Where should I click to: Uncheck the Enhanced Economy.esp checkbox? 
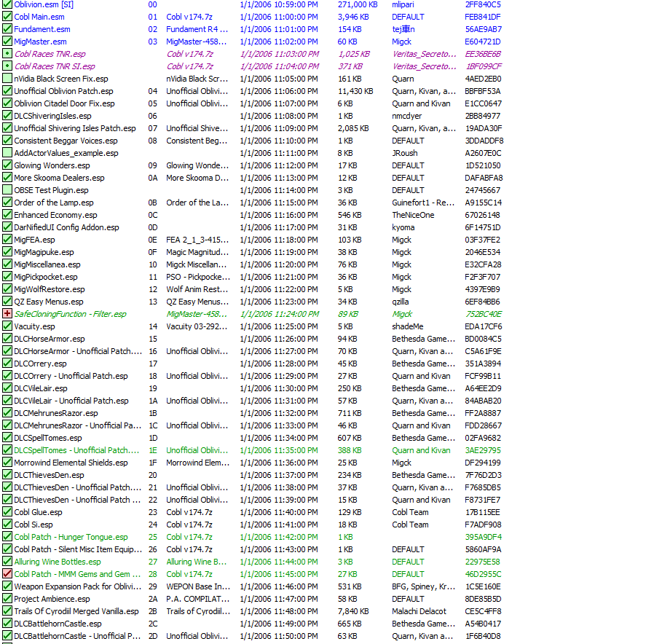tap(7, 215)
